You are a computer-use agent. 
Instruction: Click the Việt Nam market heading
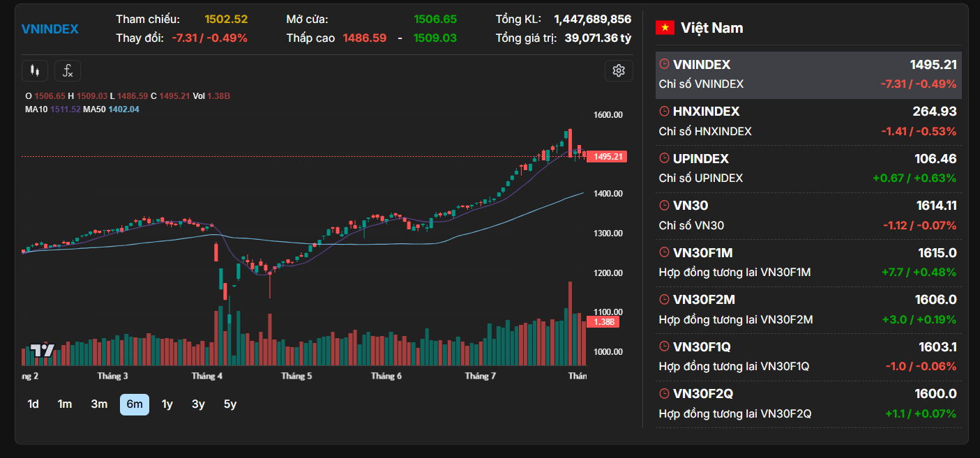click(x=711, y=28)
